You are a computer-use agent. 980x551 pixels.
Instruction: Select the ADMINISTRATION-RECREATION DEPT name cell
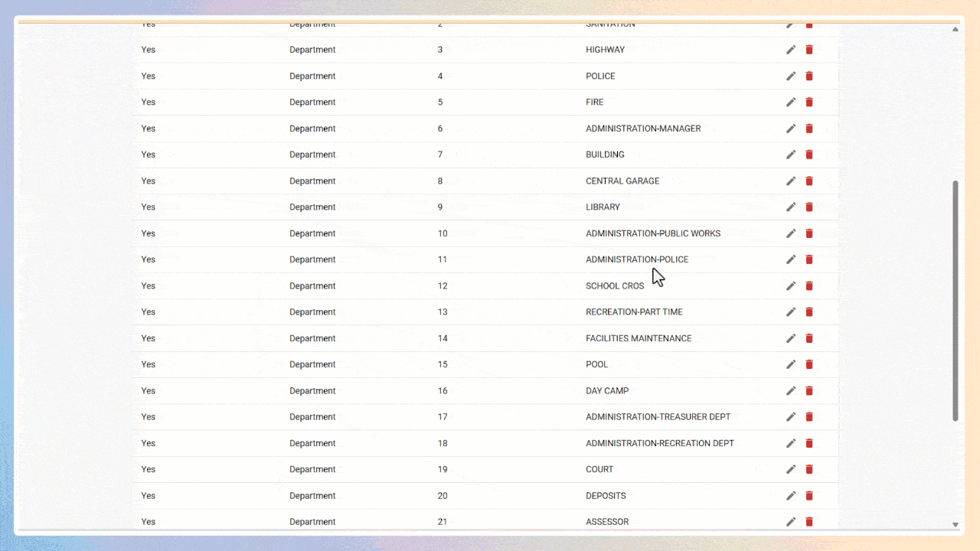click(x=659, y=443)
